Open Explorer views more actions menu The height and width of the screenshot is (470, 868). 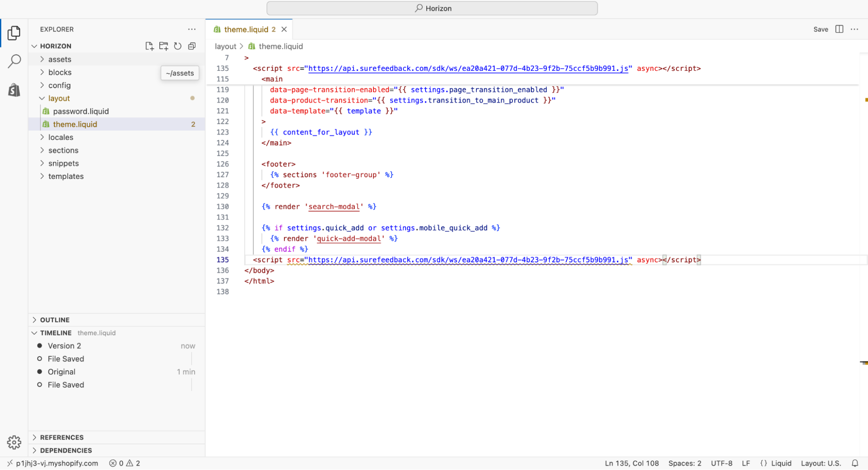191,29
